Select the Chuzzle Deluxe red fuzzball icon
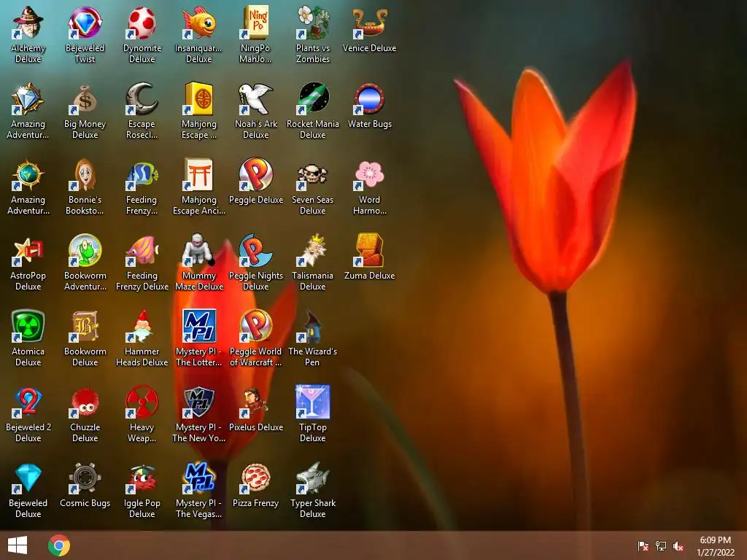747x560 pixels. point(85,402)
